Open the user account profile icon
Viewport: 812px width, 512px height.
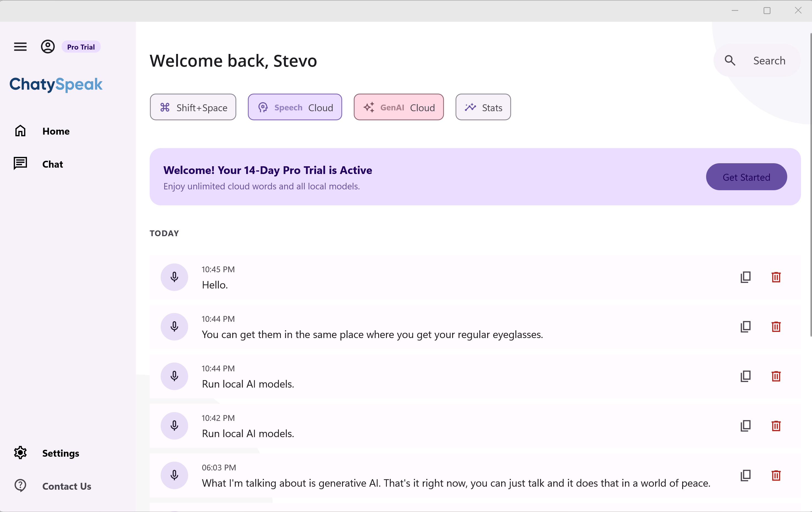coord(48,47)
